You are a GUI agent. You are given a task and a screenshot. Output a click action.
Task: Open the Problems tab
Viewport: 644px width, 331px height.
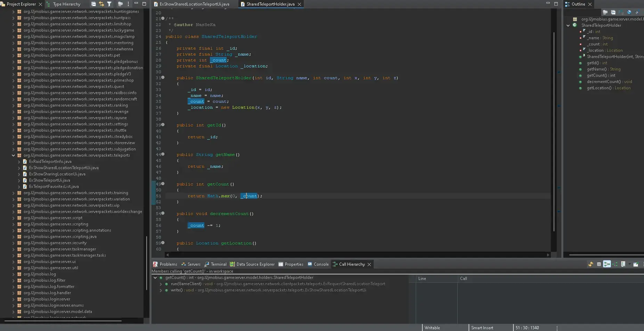pos(165,264)
